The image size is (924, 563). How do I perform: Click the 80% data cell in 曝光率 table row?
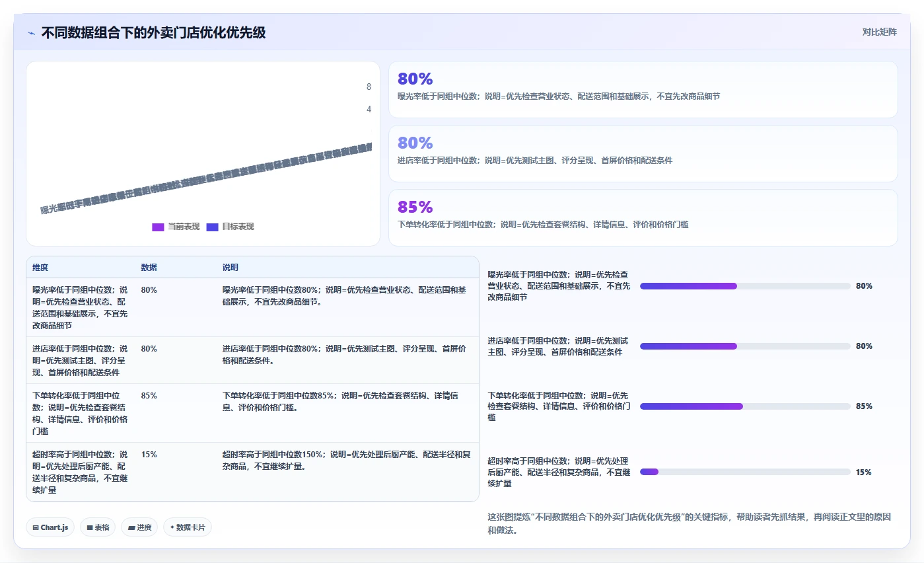149,290
